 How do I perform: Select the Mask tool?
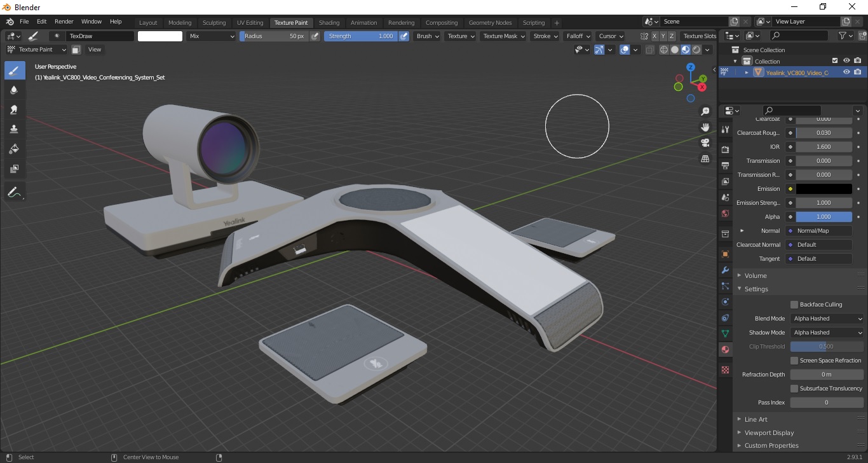click(14, 169)
